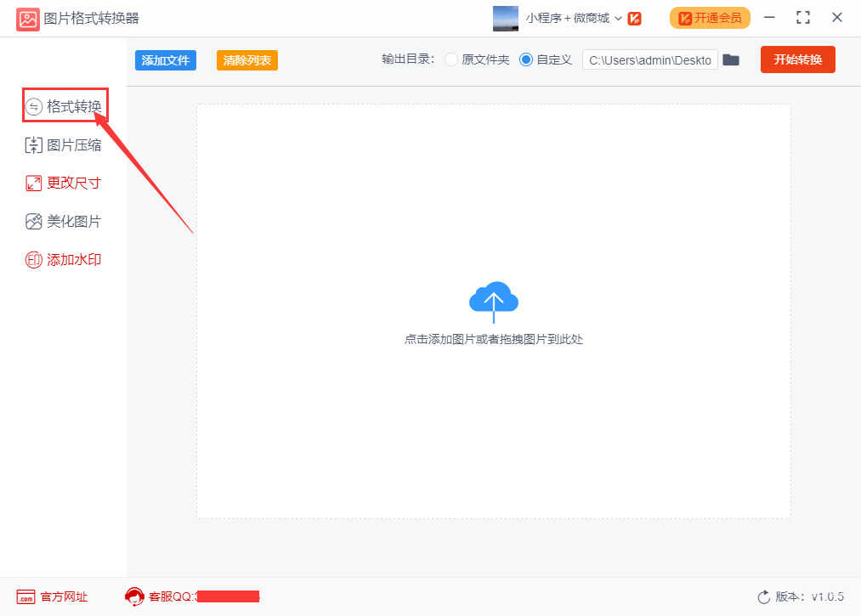Open the 添加水印 sidebar item
Image resolution: width=861 pixels, height=616 pixels.
tap(73, 260)
